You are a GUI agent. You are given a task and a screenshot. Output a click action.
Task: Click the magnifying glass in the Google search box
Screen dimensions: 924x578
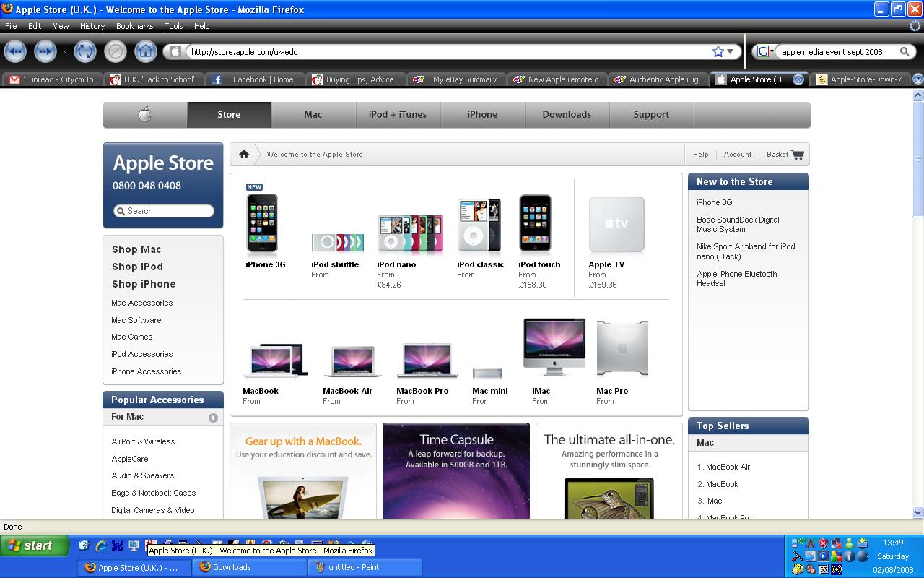point(905,51)
